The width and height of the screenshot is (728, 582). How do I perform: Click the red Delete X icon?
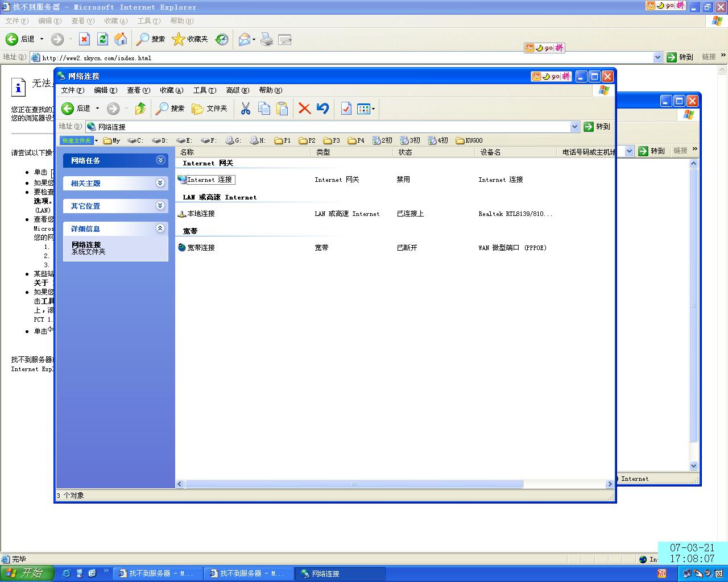(304, 109)
